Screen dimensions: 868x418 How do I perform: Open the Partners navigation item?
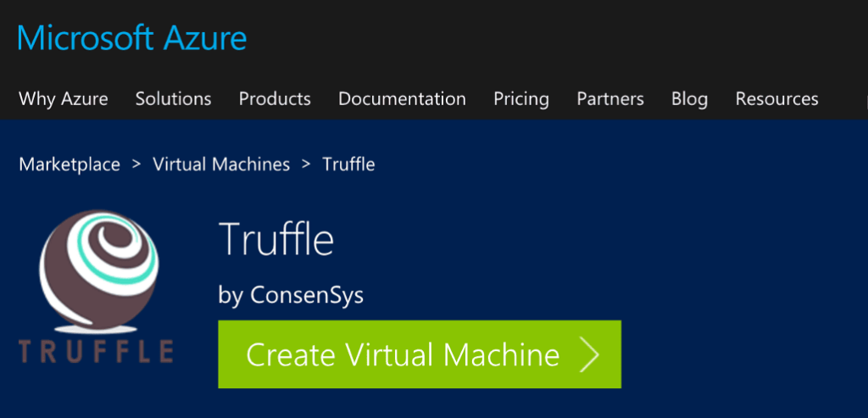pyautogui.click(x=610, y=99)
